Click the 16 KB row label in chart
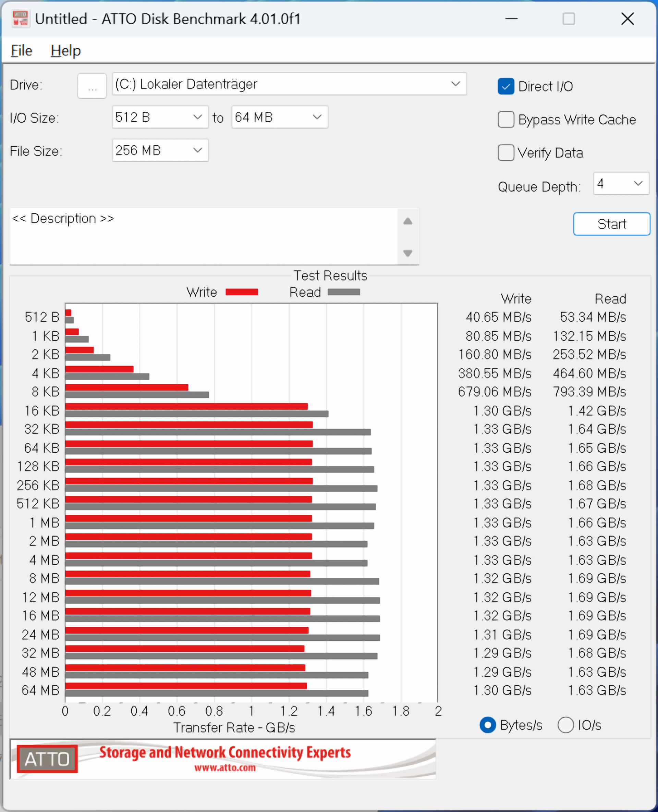The image size is (658, 812). [x=42, y=410]
